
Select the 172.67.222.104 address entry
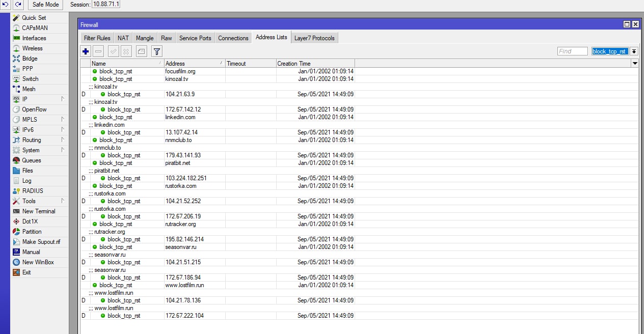(x=359, y=316)
